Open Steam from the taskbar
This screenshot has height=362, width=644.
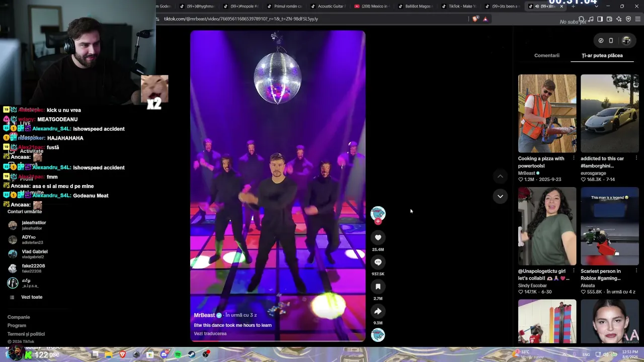tap(192, 354)
